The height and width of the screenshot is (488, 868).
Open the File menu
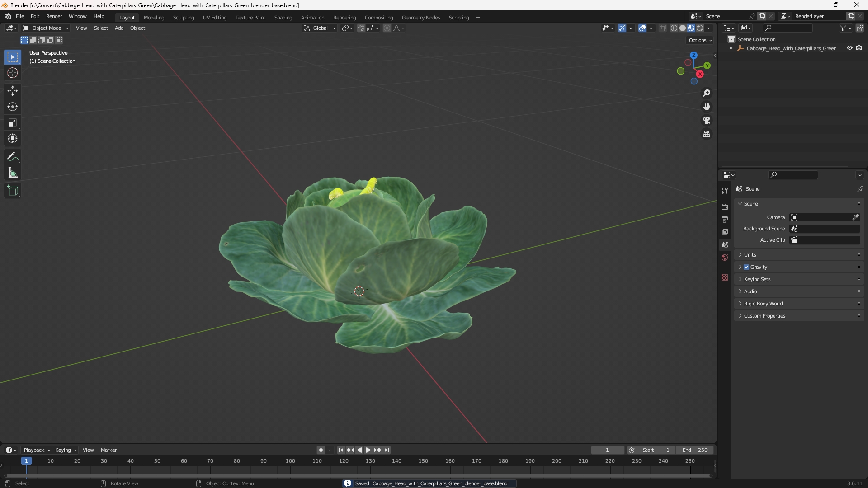click(x=20, y=16)
